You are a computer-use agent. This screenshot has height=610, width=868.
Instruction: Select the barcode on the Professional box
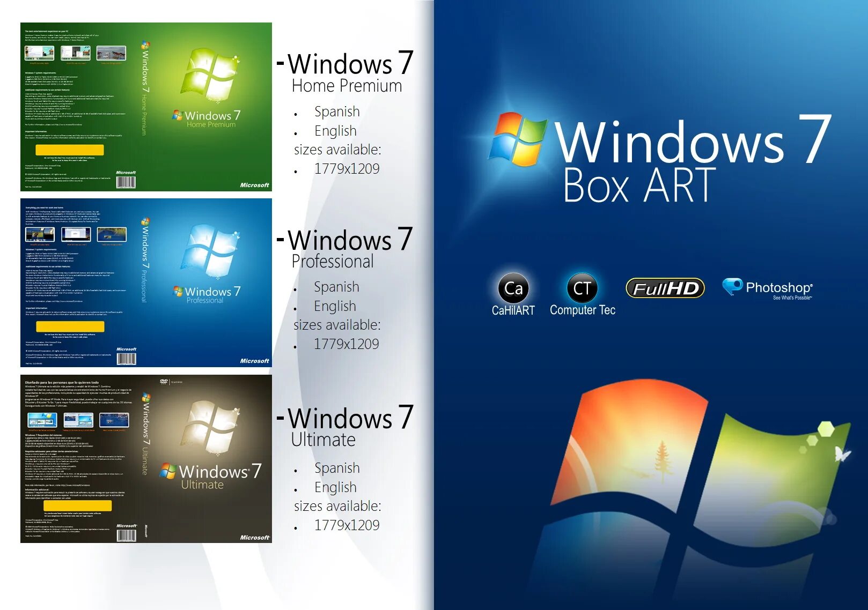(x=126, y=359)
